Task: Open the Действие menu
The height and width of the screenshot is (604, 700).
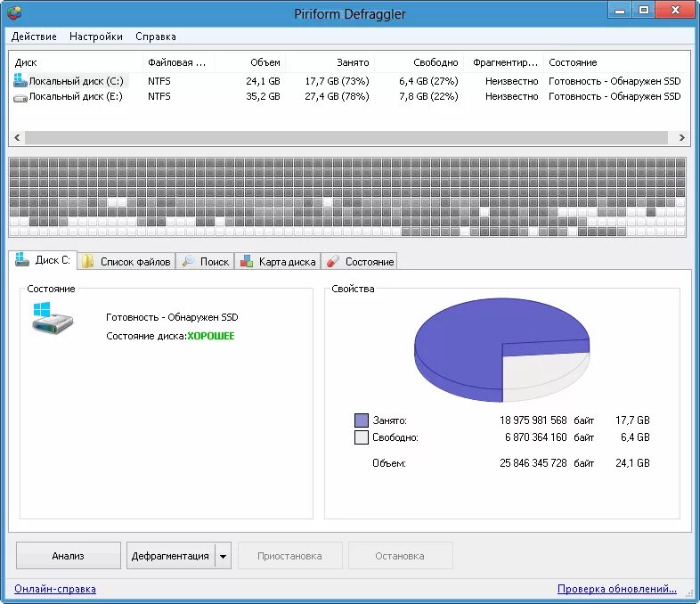Action: [34, 37]
